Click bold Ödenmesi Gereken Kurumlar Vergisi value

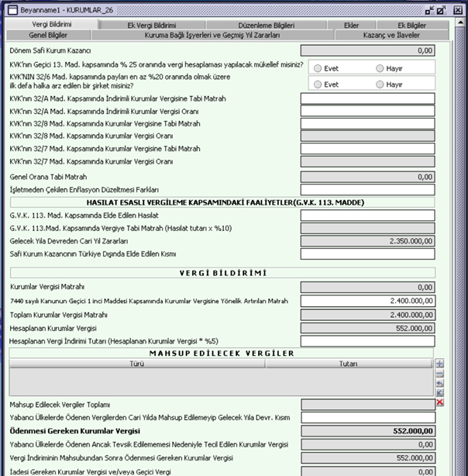pyautogui.click(x=368, y=431)
